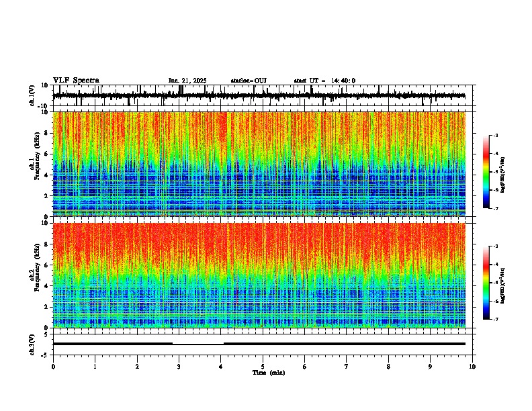Click the date label '21, 2025'
This screenshot has height=411, width=532.
tap(193, 81)
